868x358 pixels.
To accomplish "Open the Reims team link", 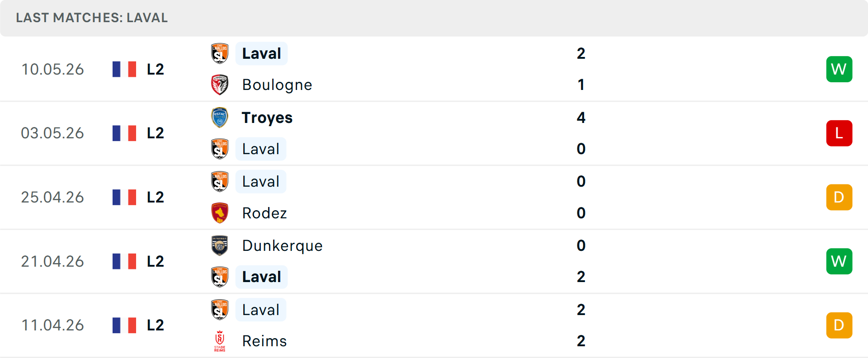I will pyautogui.click(x=264, y=341).
